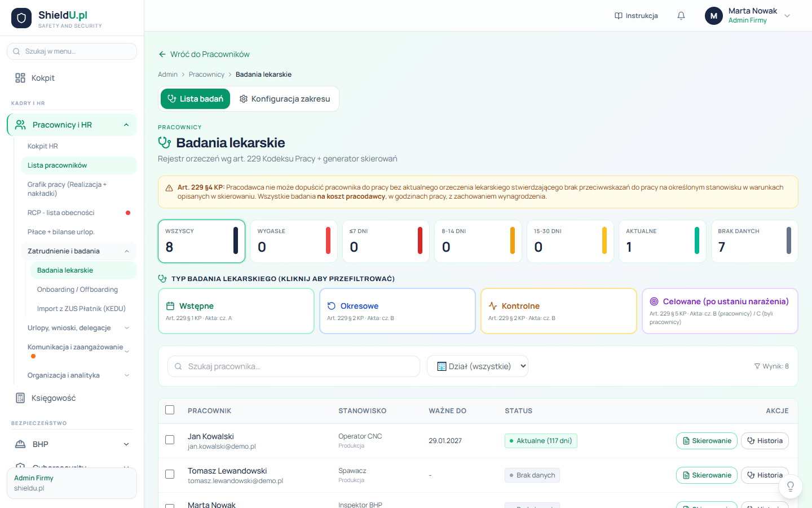This screenshot has height=508, width=812.
Task: Click Historia button for Jan Kowalski
Action: (765, 441)
